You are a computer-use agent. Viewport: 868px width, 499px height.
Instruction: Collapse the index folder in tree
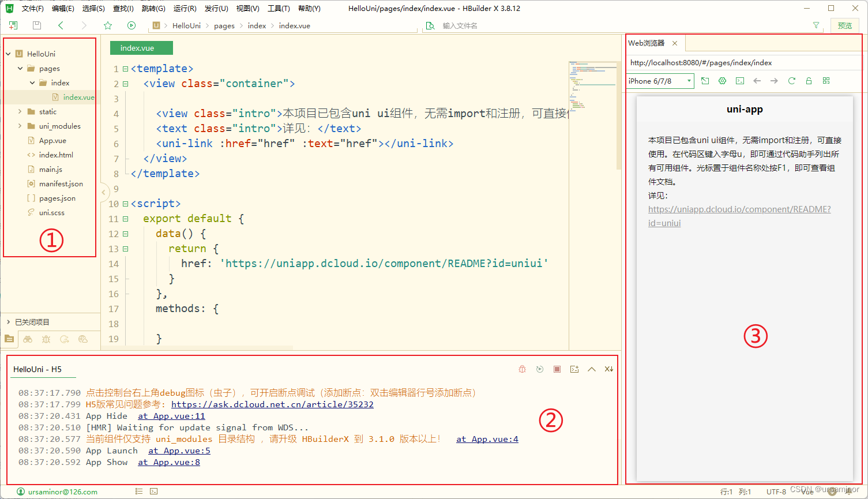(32, 82)
